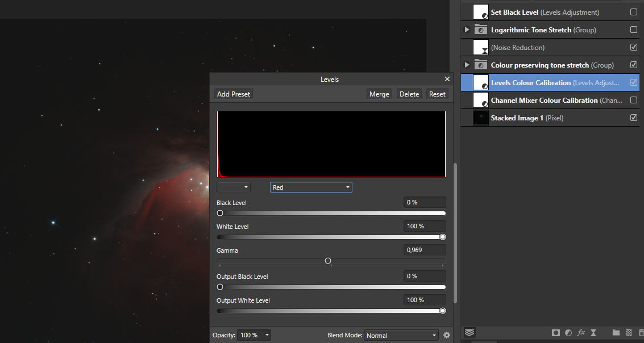Click the Black Level slider handle
This screenshot has width=644, height=343.
pyautogui.click(x=220, y=213)
